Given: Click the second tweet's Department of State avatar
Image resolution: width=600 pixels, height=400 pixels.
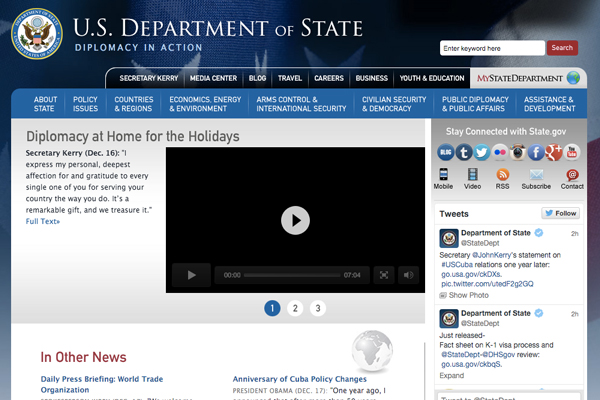Looking at the screenshot, I should pyautogui.click(x=449, y=318).
